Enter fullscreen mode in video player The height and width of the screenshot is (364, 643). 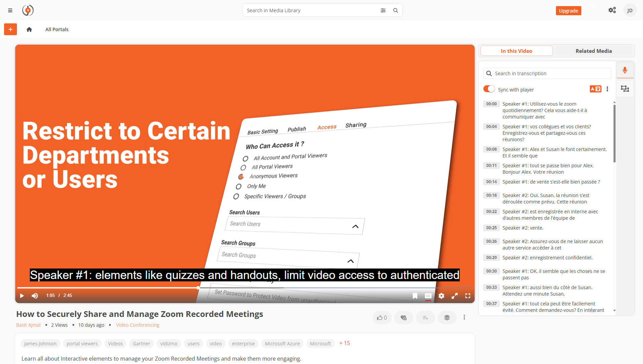(468, 296)
